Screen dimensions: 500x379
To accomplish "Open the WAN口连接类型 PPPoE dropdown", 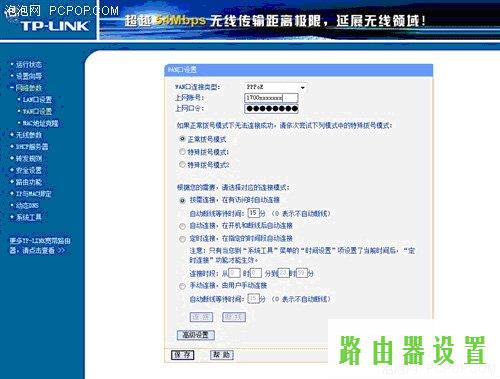I will pos(275,87).
